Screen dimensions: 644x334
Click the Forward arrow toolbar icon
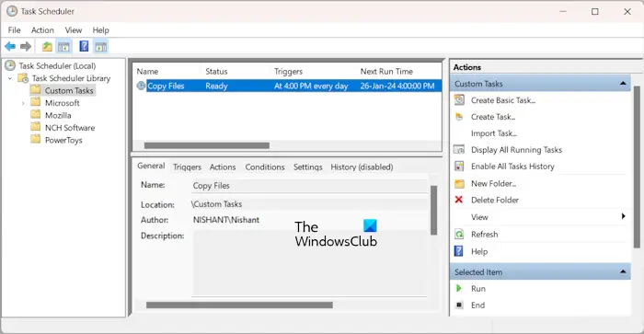(x=26, y=46)
